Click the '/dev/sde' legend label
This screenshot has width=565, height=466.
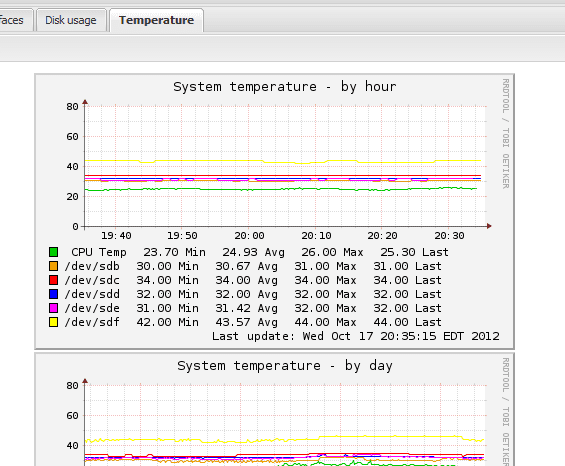(x=92, y=309)
